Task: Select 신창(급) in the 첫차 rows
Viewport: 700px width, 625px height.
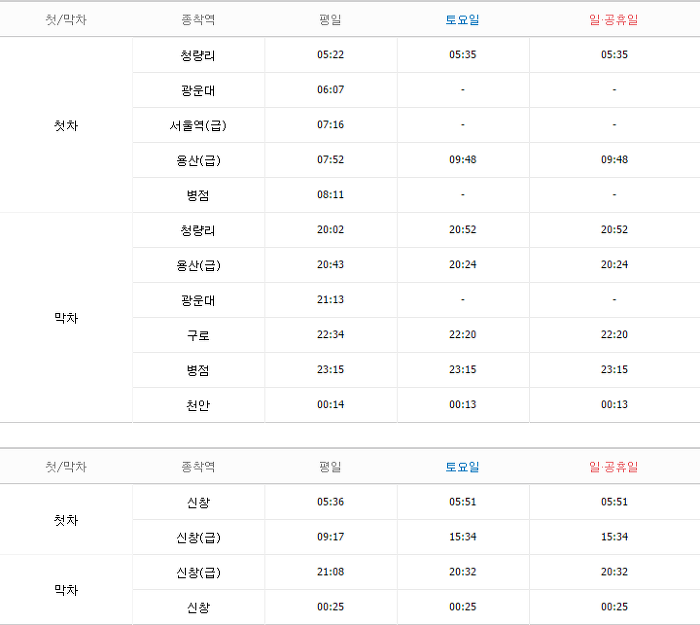Action: (x=198, y=538)
